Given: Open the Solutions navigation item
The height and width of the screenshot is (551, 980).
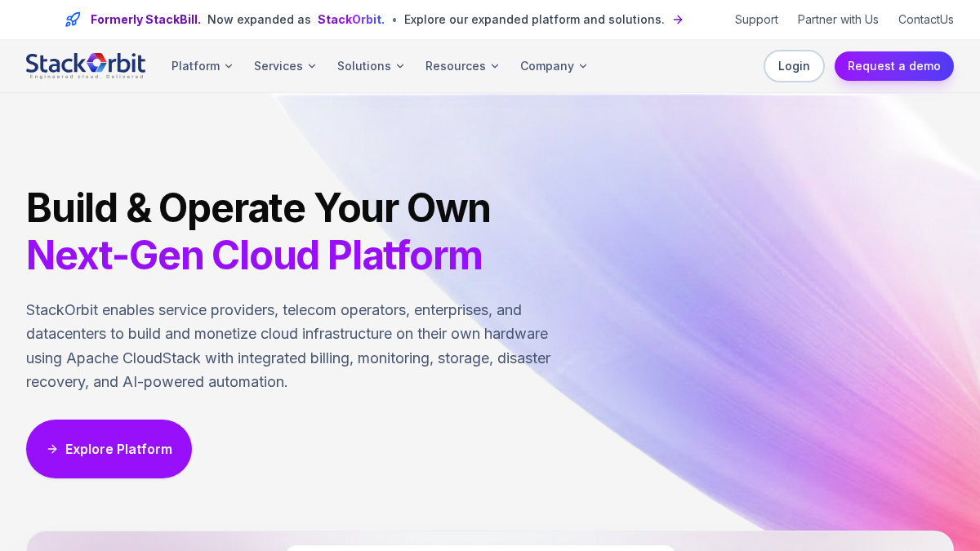Looking at the screenshot, I should pos(371,66).
